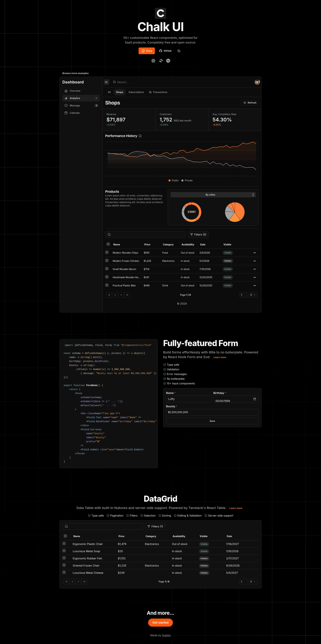
Task: Open Calendar item in sidebar
Action: pyautogui.click(x=81, y=113)
